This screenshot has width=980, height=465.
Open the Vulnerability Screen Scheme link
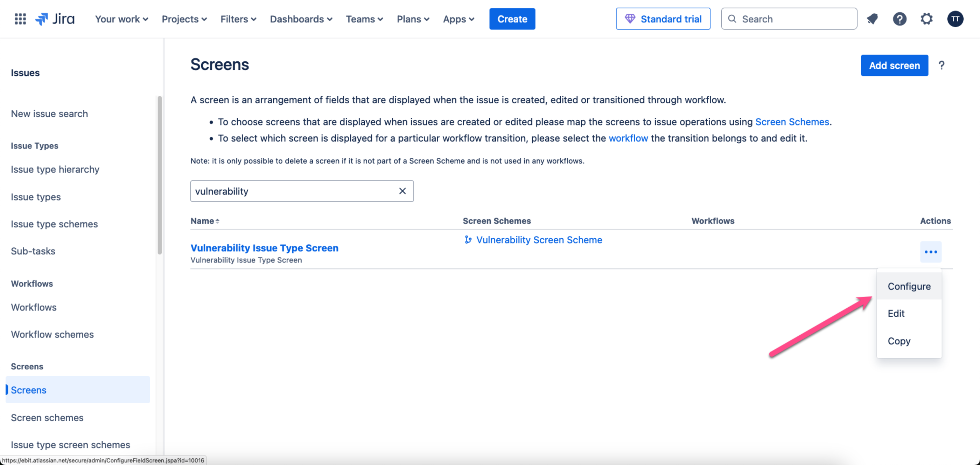click(539, 240)
